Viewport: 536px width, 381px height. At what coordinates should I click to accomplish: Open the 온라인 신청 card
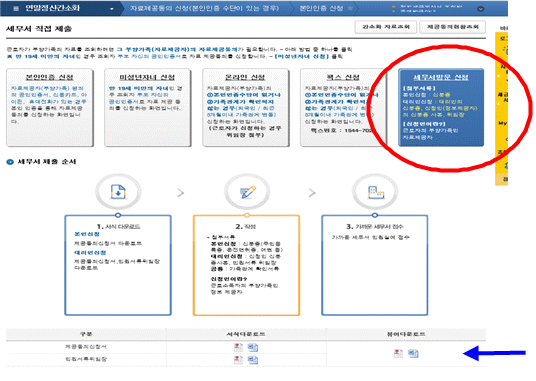click(245, 108)
